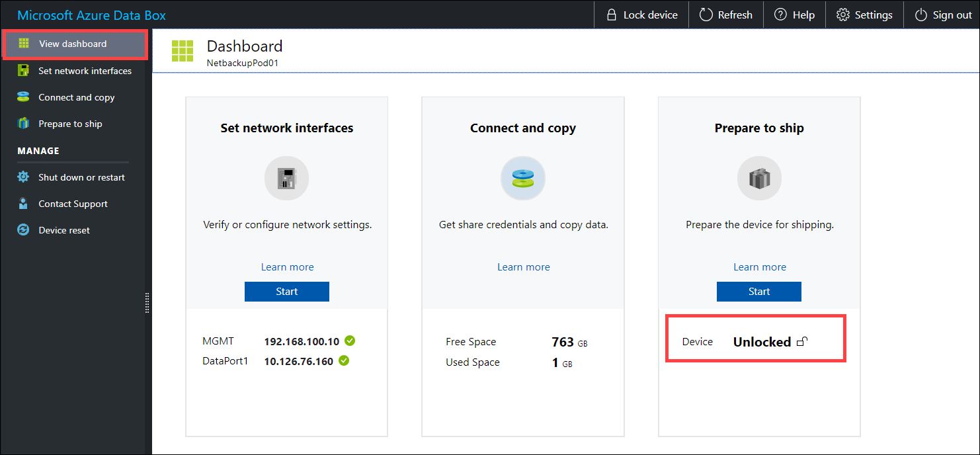
Task: Select the disk icon on Connect and copy card
Action: tap(522, 177)
